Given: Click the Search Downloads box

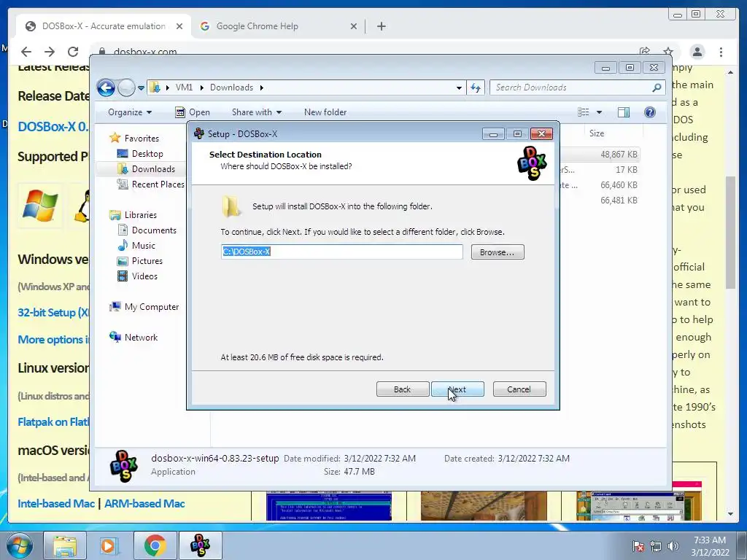Looking at the screenshot, I should click(570, 87).
